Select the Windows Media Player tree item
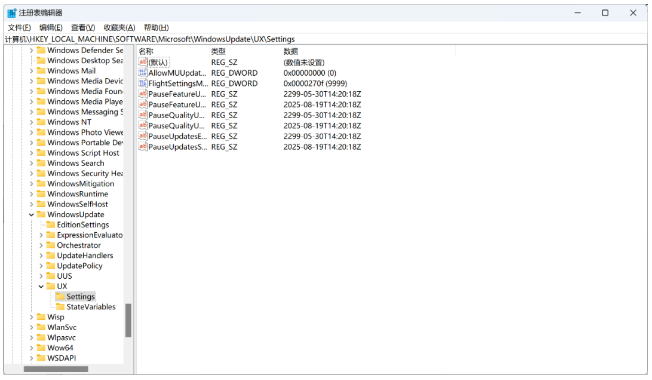This screenshot has height=380, width=652. (x=85, y=101)
